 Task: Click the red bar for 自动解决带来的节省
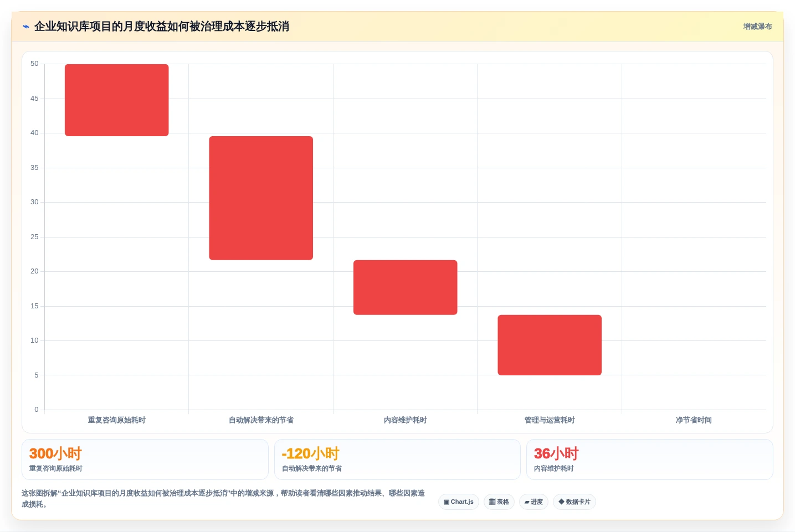coord(261,198)
